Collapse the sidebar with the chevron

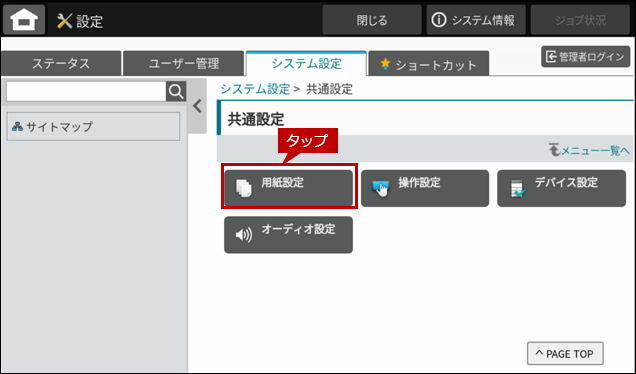tap(198, 106)
